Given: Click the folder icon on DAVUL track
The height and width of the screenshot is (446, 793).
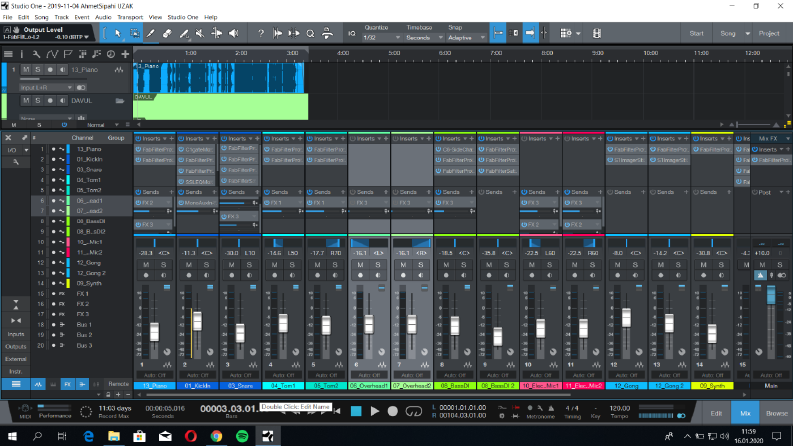Looking at the screenshot, I should pos(120,101).
